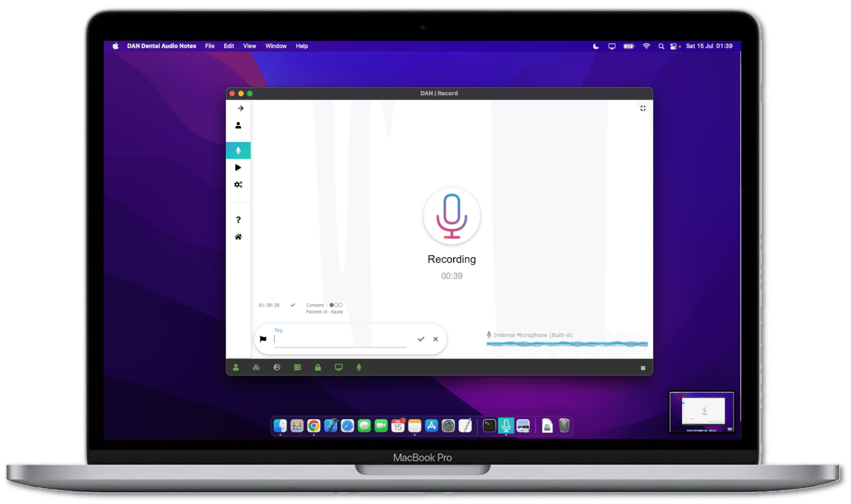This screenshot has height=504, width=851.
Task: Click the flag icon beside Tag field
Action: pyautogui.click(x=263, y=338)
